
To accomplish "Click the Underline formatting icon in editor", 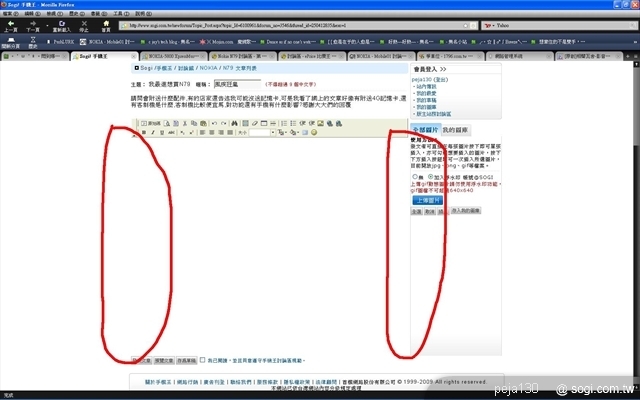I will (x=160, y=132).
